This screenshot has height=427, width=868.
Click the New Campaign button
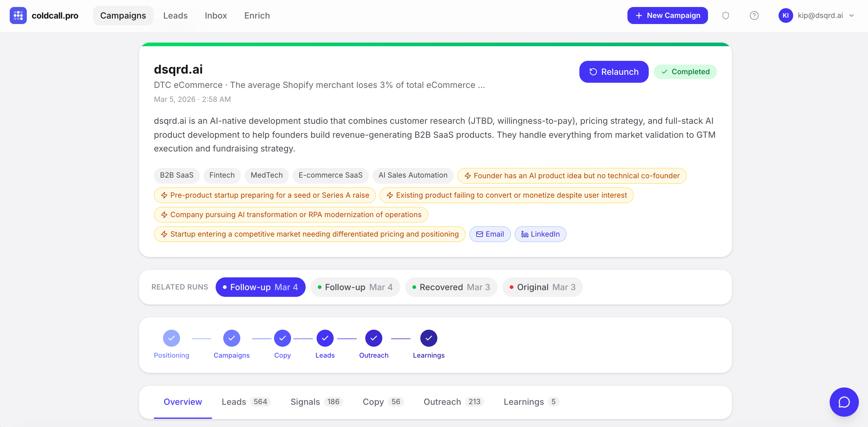667,16
